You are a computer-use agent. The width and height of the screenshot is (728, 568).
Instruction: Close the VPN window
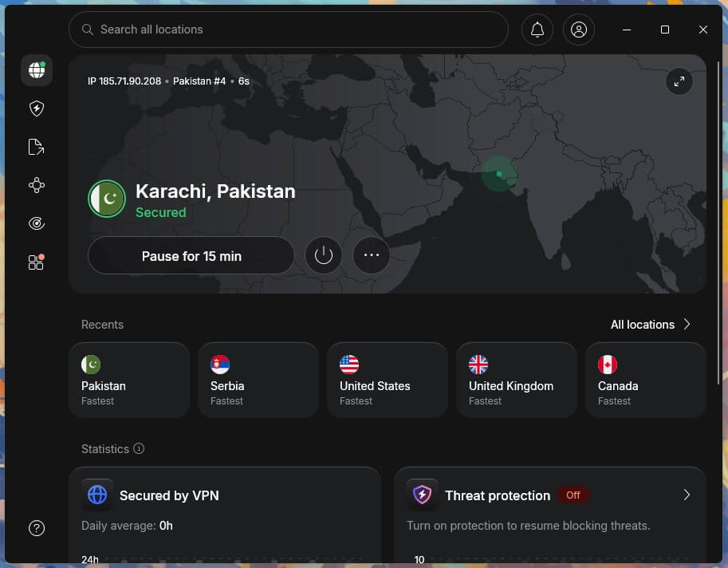(x=703, y=30)
